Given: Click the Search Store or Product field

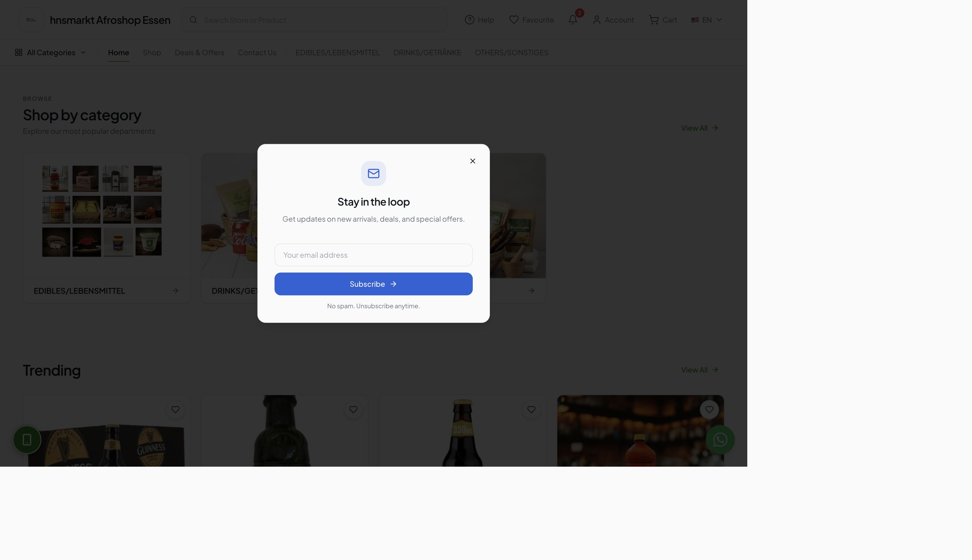Looking at the screenshot, I should click(314, 20).
